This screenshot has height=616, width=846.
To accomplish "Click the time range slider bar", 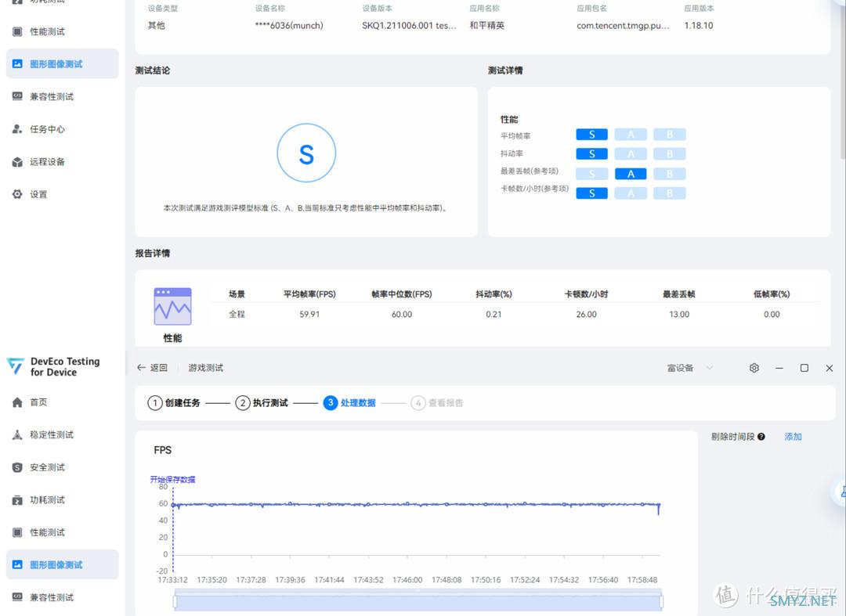I will click(x=418, y=601).
